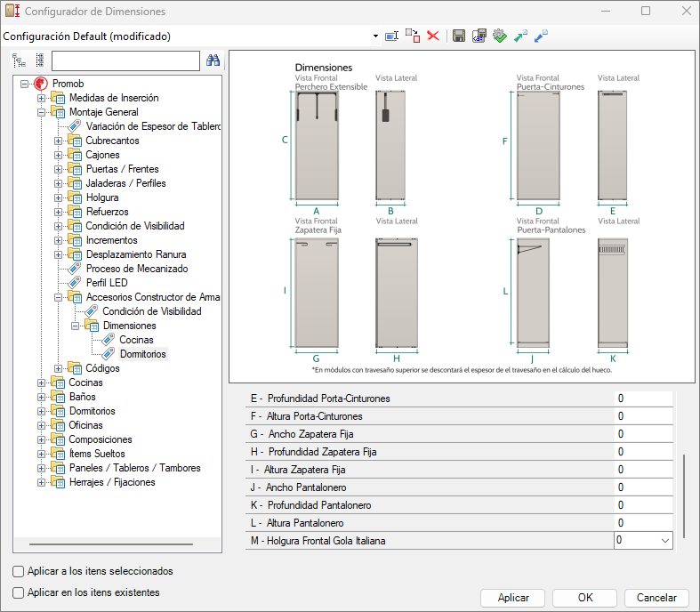Image resolution: width=700 pixels, height=612 pixels.
Task: Click the folder icon next to Cajones
Action: (x=75, y=155)
